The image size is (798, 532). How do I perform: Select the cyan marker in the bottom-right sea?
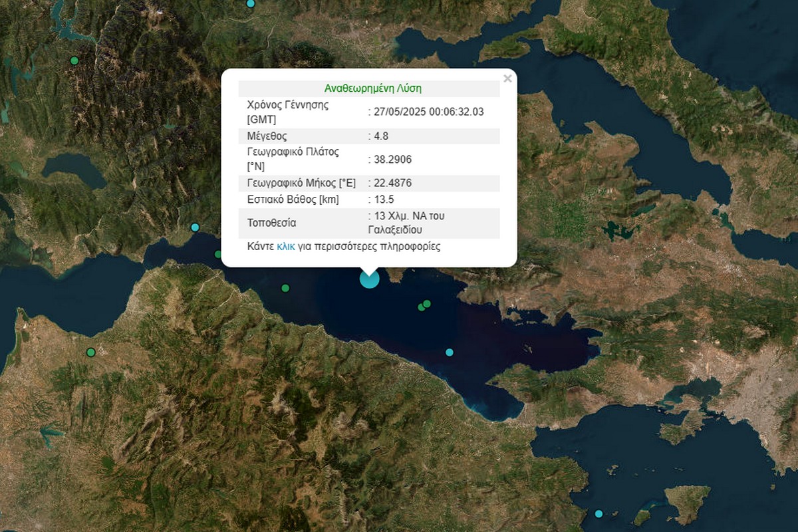click(599, 513)
